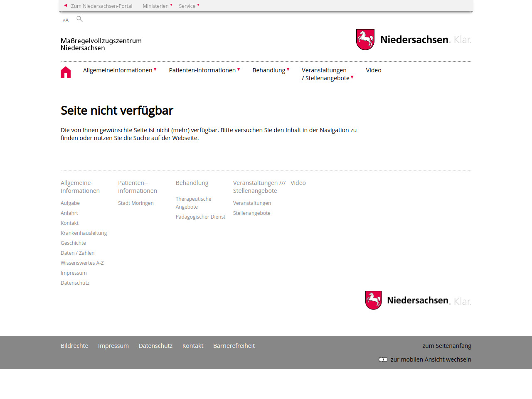Open the Allgemeine Informationen nav dropdown
532x399 pixels.
point(119,70)
